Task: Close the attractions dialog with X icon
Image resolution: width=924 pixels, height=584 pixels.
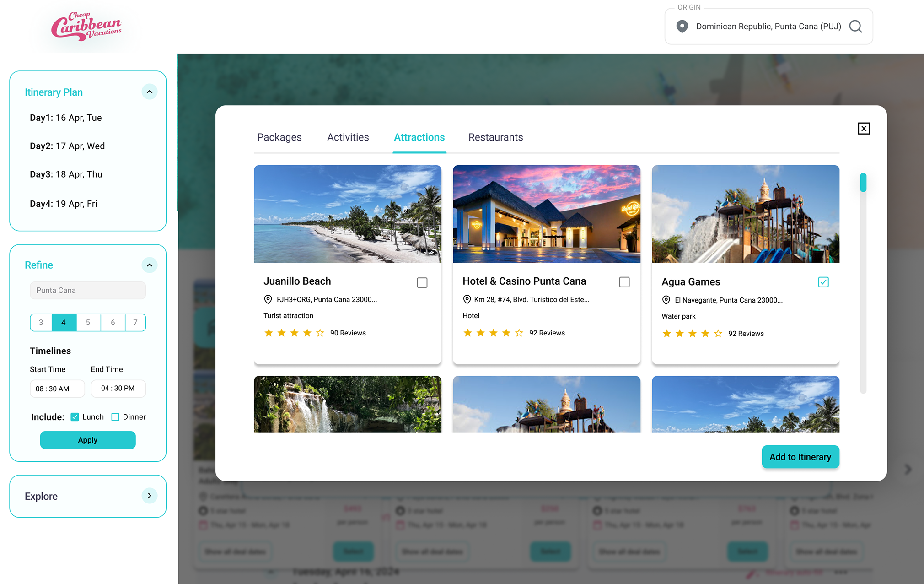Action: pos(864,129)
